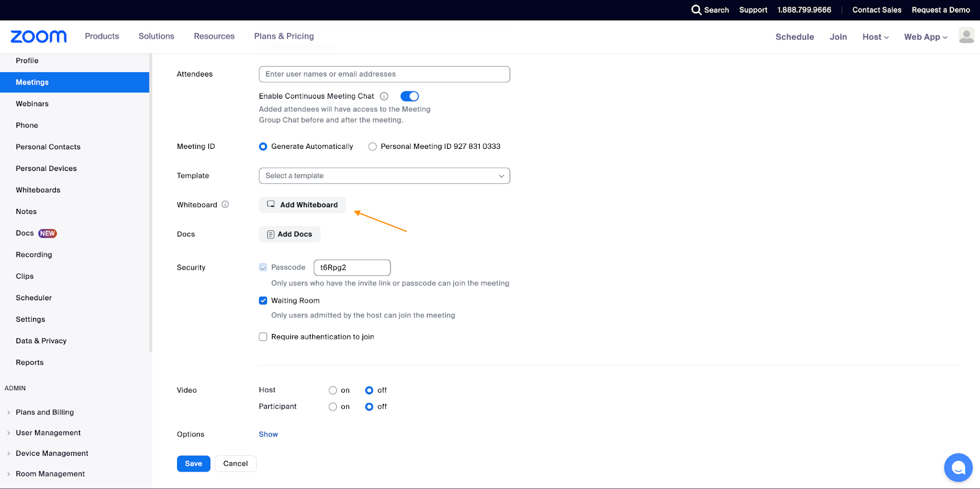Expand the Host menu
This screenshot has height=489, width=980.
[875, 37]
